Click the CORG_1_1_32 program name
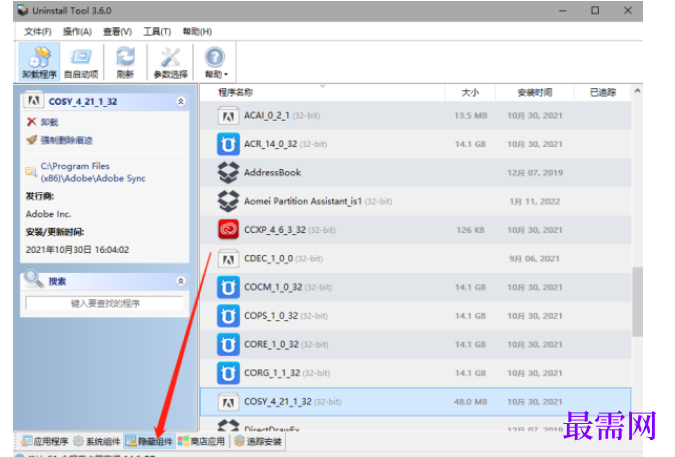675x457 pixels. pos(272,373)
